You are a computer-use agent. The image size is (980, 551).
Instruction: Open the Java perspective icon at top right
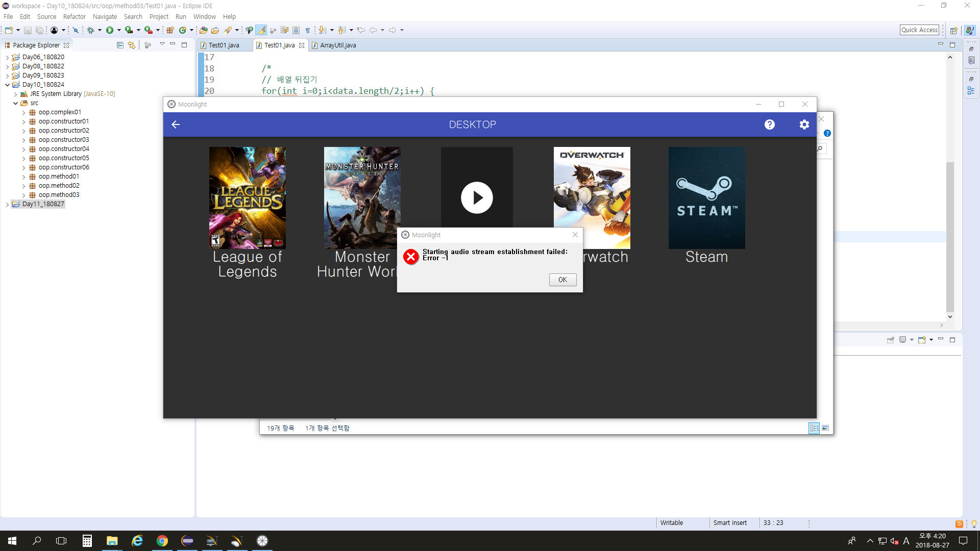tap(970, 30)
